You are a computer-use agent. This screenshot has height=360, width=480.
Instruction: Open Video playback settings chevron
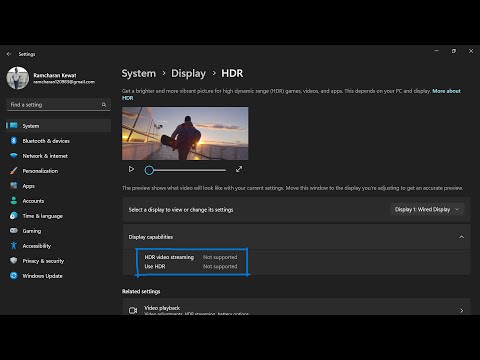click(461, 310)
